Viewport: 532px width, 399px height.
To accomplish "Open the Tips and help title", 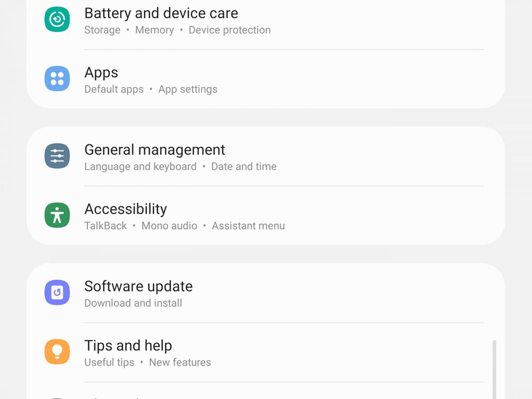I will point(128,346).
